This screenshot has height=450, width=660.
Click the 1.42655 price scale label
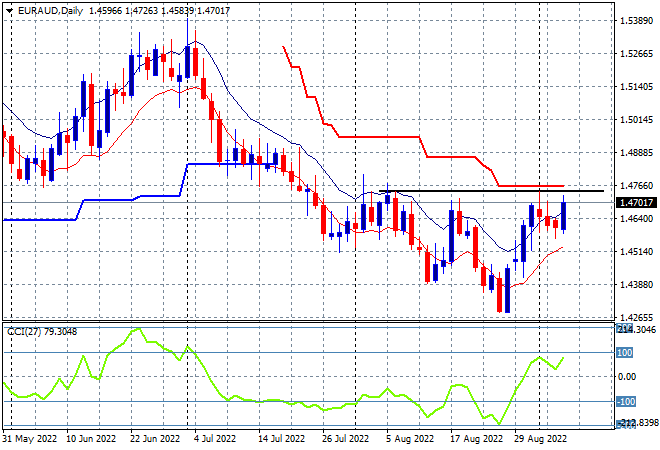[x=636, y=317]
